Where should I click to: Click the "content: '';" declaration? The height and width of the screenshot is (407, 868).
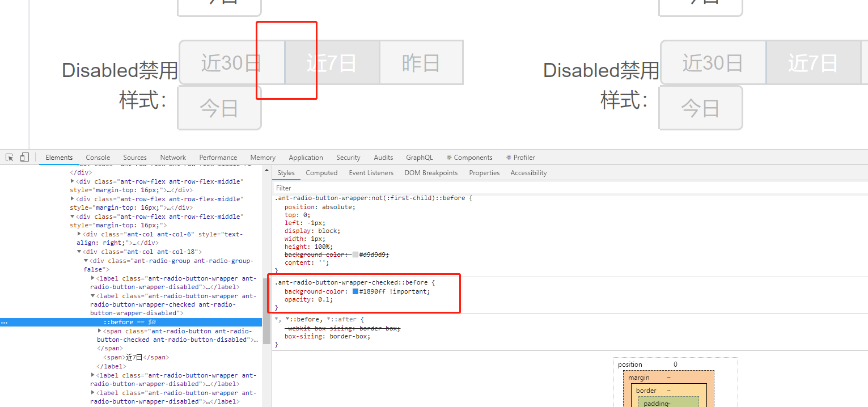click(x=307, y=263)
